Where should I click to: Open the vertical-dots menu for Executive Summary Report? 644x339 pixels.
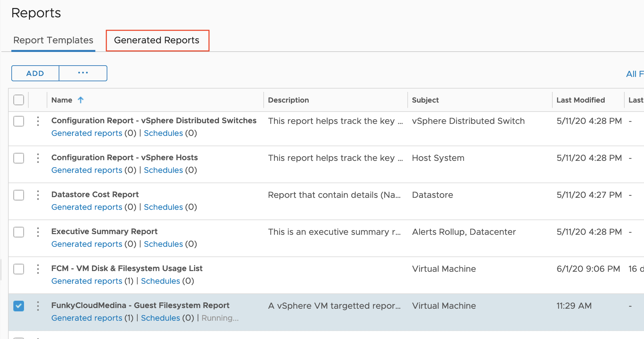(x=38, y=232)
